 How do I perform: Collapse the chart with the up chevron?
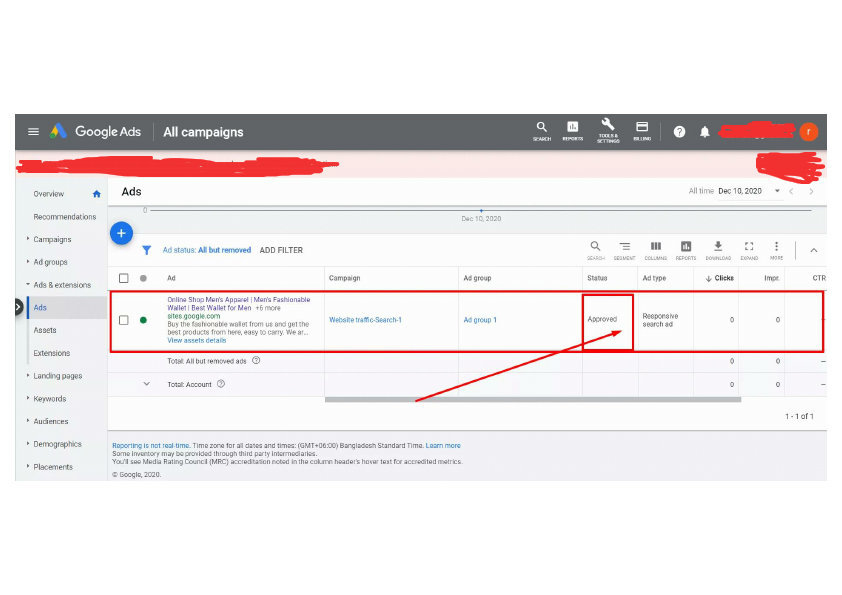coord(814,250)
